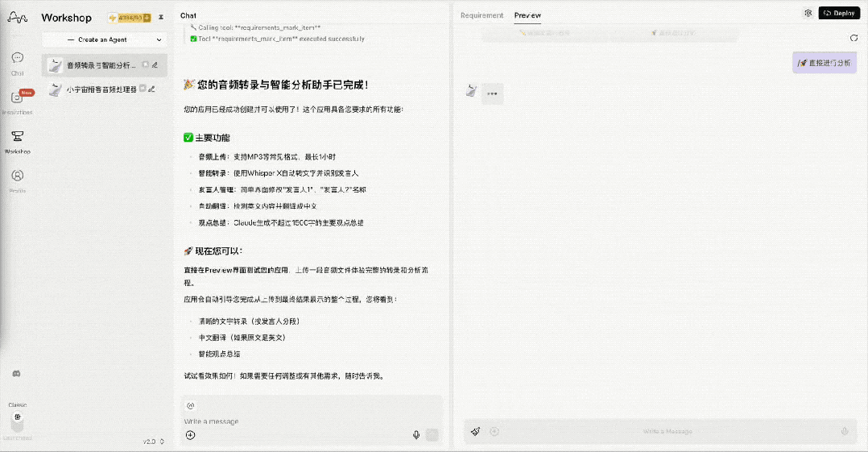Open the Inspirations section marked New
The height and width of the screenshot is (452, 868).
[17, 102]
